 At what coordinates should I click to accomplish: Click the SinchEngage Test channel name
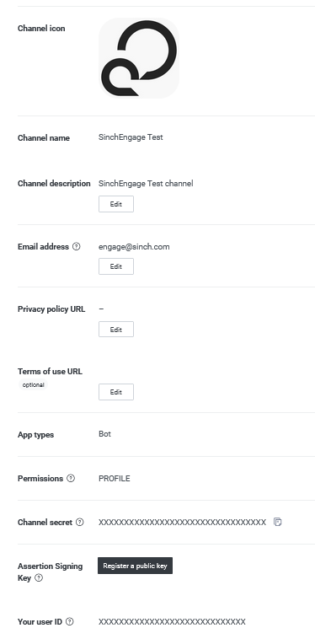point(131,137)
